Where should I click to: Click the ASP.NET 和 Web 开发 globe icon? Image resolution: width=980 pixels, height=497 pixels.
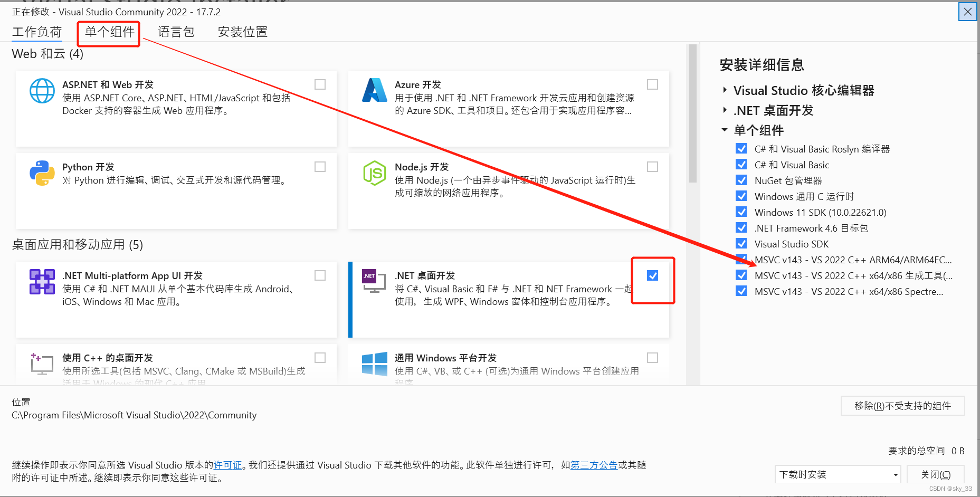pos(42,91)
